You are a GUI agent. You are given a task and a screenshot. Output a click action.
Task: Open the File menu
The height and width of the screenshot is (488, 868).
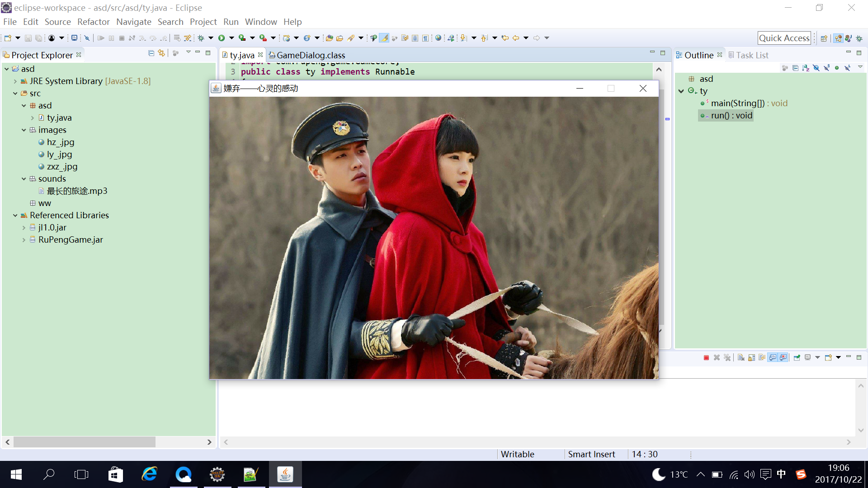coord(9,22)
